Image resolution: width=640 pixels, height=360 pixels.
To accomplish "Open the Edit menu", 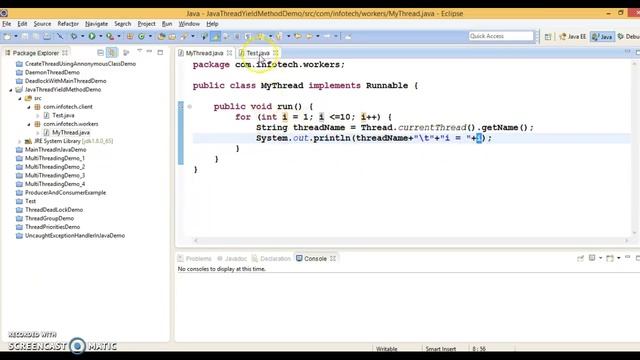I will 22,24.
